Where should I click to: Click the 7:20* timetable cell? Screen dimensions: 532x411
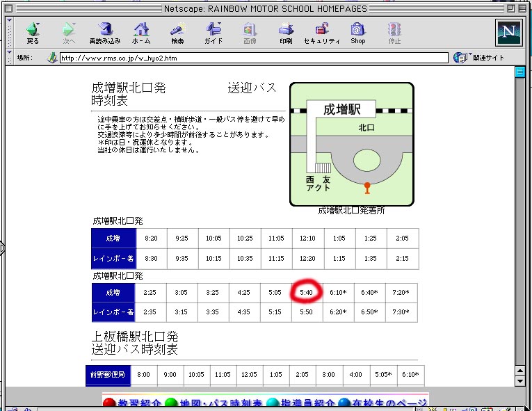[401, 292]
